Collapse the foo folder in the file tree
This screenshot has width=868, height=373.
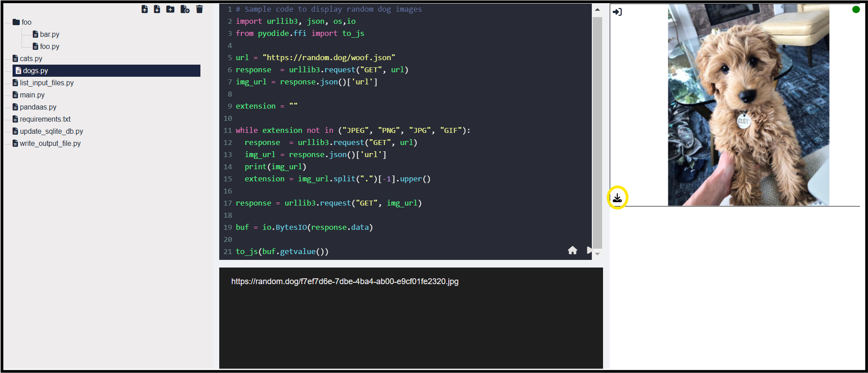pos(17,22)
